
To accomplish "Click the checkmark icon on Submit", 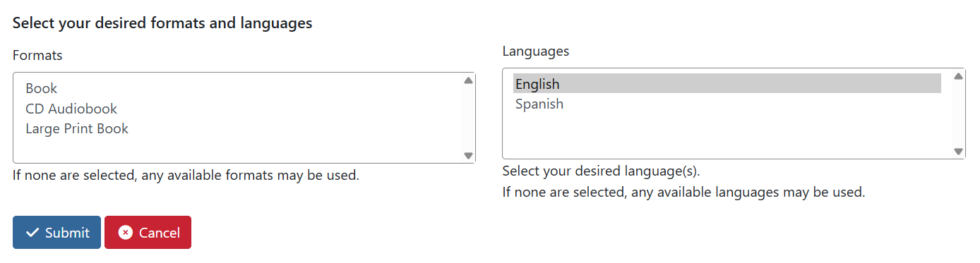I will click(x=32, y=233).
